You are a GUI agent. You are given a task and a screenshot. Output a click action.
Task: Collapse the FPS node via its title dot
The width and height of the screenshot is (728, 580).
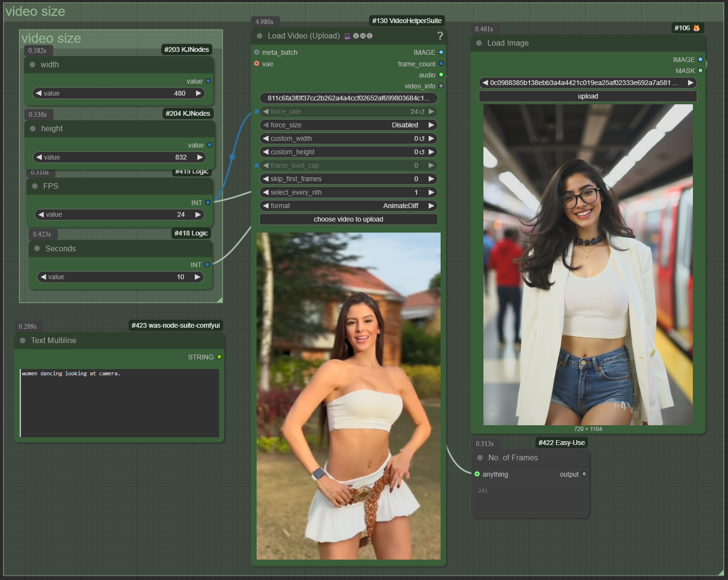35,186
